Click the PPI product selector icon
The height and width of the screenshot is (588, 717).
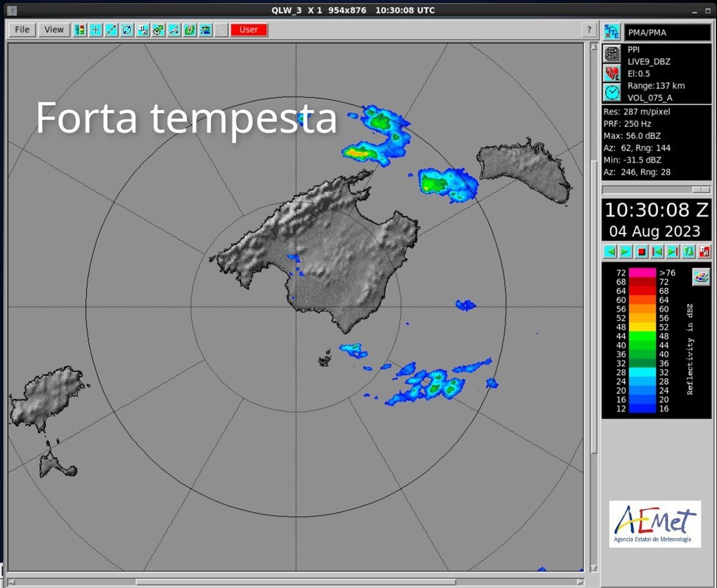click(x=611, y=54)
